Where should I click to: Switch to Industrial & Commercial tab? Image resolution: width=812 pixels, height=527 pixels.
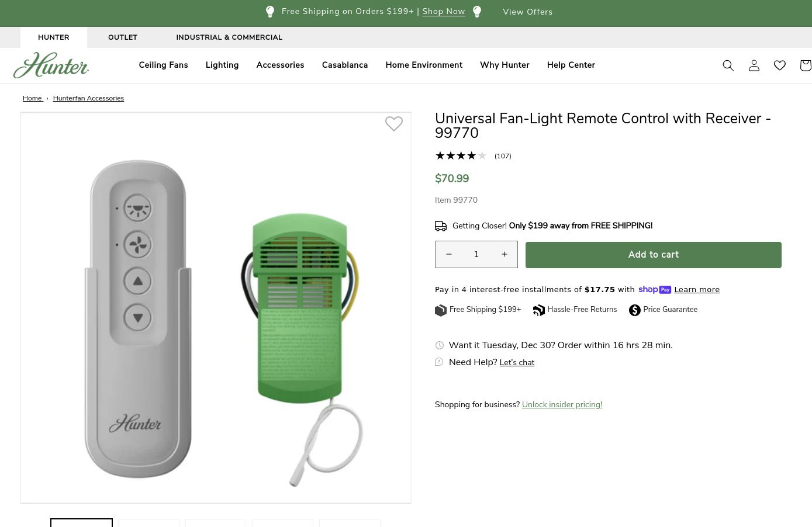(229, 37)
